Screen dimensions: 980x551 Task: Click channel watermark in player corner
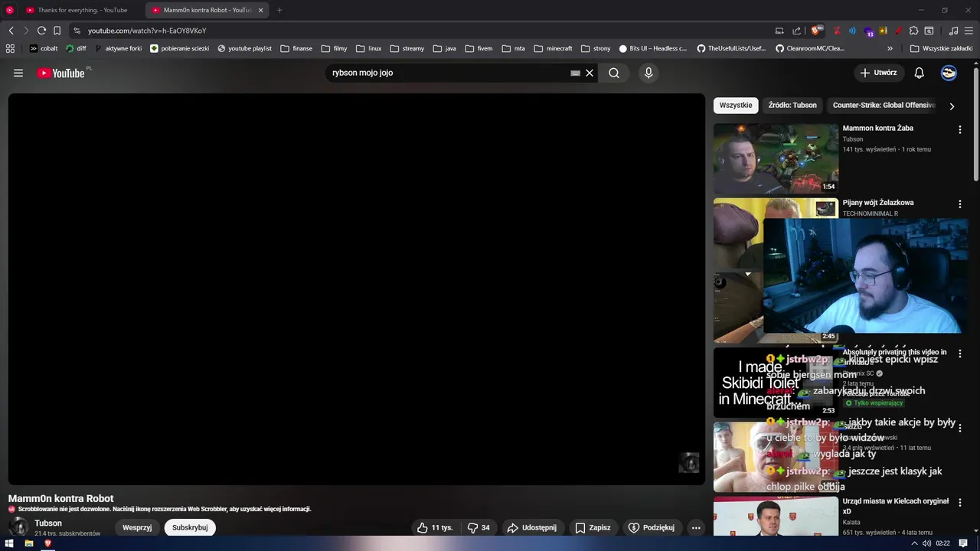tap(689, 463)
